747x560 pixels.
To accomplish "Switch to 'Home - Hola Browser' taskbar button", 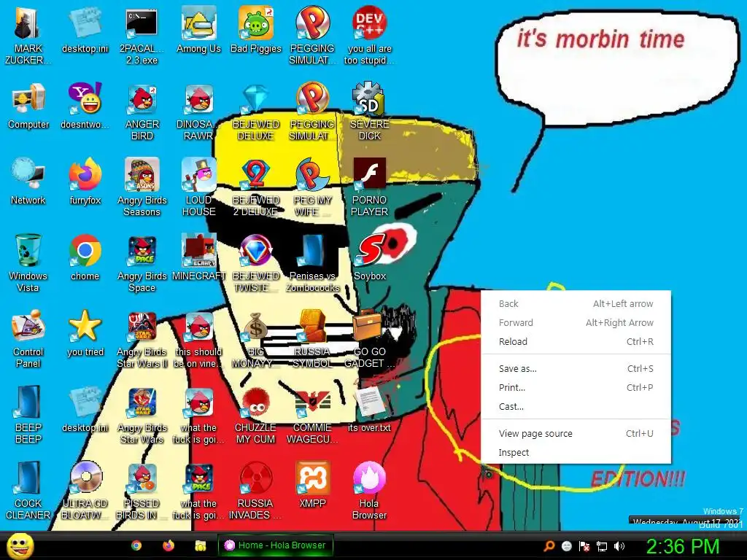I will click(275, 545).
